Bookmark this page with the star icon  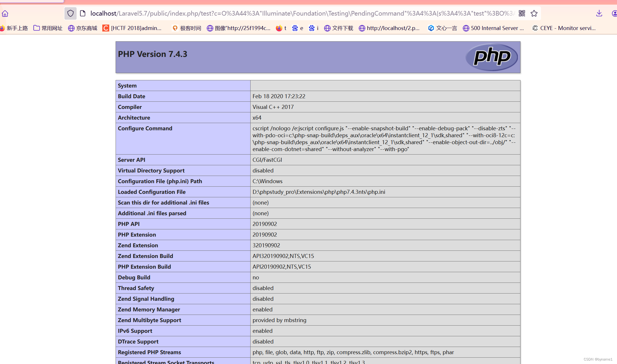click(534, 13)
